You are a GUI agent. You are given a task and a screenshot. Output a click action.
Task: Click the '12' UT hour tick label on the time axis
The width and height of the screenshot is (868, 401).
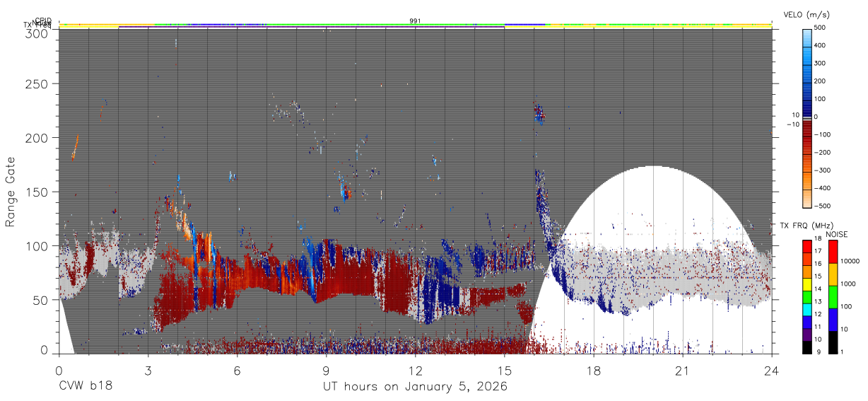point(415,370)
